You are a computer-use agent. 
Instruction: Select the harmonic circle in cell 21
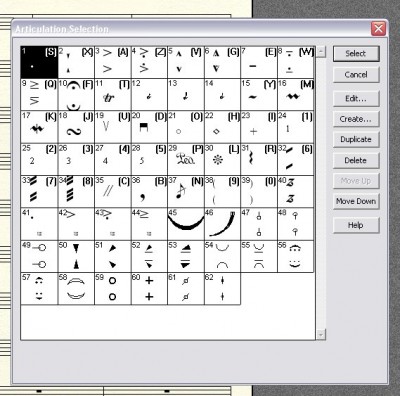[x=186, y=127]
